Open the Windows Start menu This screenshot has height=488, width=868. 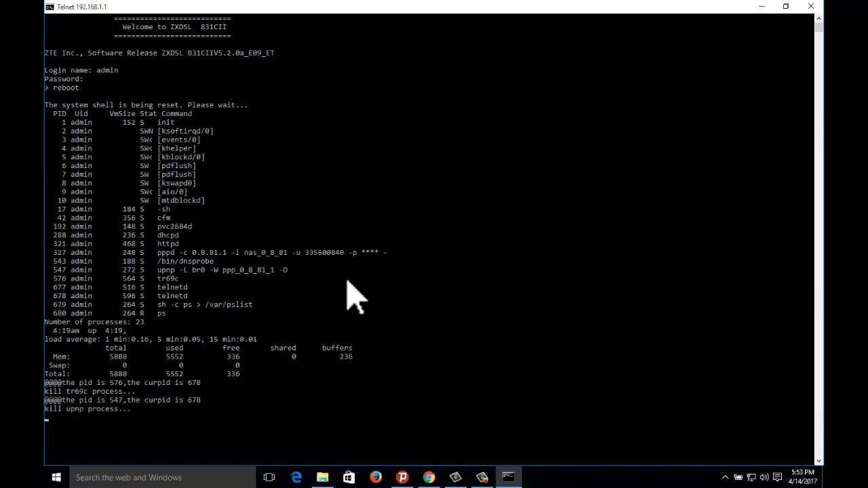tap(56, 477)
